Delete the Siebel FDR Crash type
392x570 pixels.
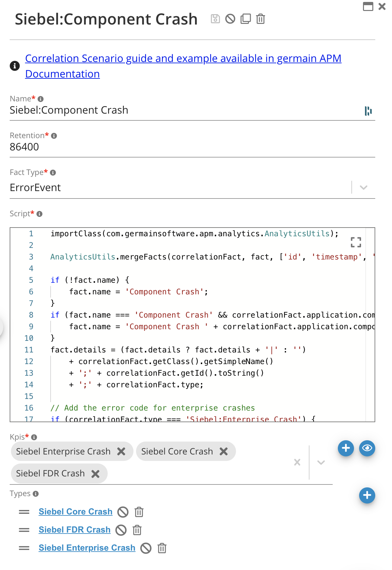point(137,530)
